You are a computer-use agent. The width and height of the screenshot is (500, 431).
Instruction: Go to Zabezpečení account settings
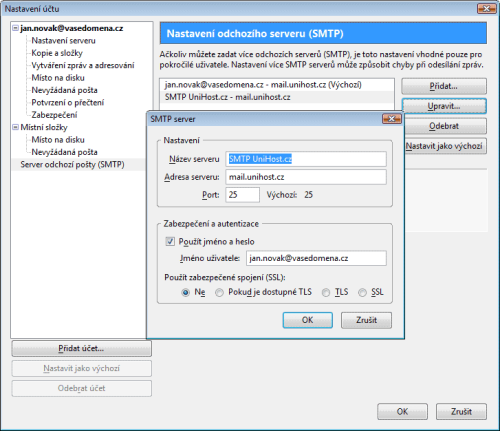coord(54,115)
